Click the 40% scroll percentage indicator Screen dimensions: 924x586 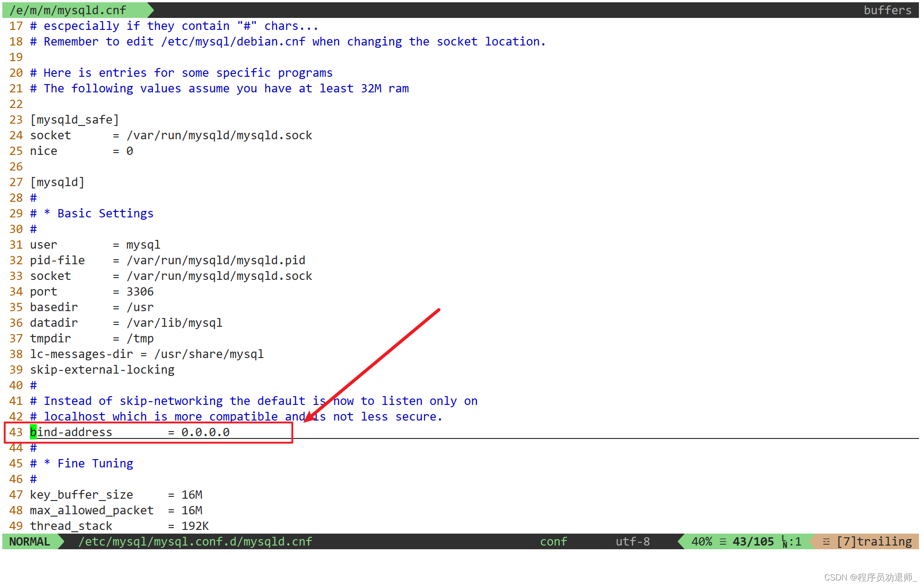pyautogui.click(x=702, y=541)
